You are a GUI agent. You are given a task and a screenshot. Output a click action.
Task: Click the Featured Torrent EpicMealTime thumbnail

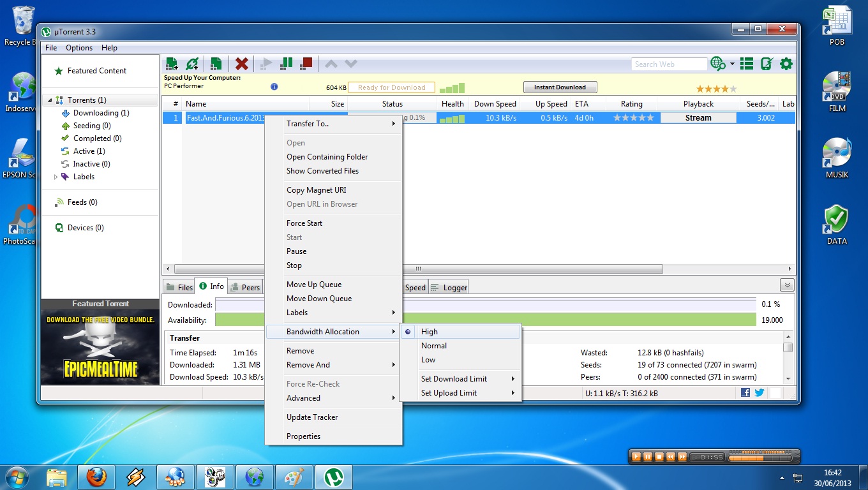point(100,347)
